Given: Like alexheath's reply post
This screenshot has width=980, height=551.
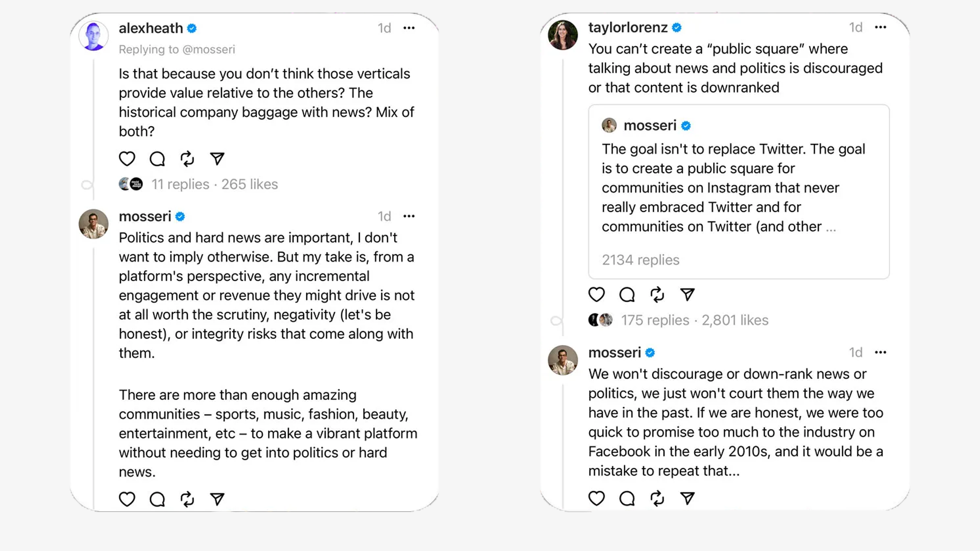Looking at the screenshot, I should pyautogui.click(x=127, y=159).
